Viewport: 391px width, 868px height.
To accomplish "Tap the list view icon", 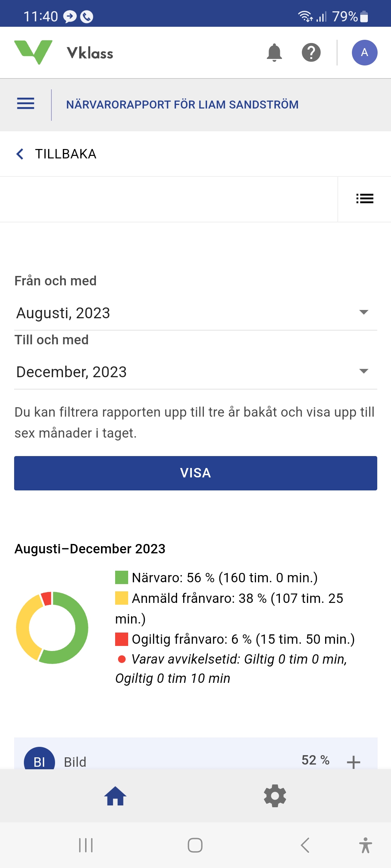I will pos(364,199).
